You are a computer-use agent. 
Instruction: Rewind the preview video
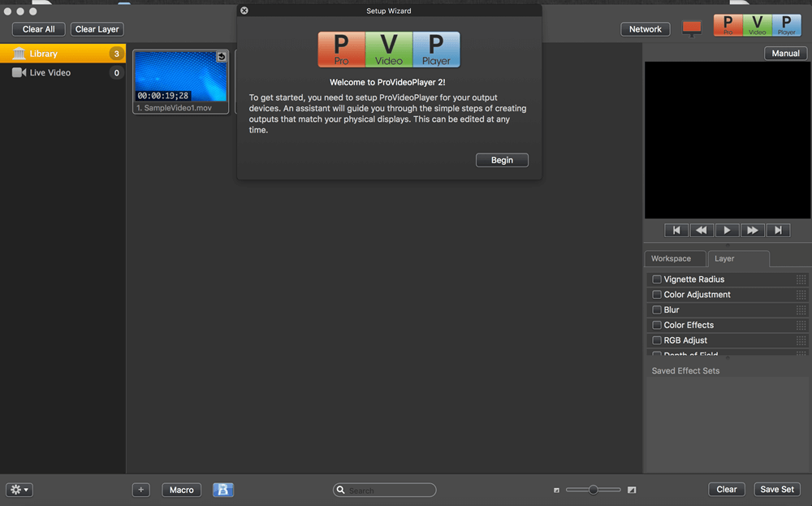pos(702,230)
